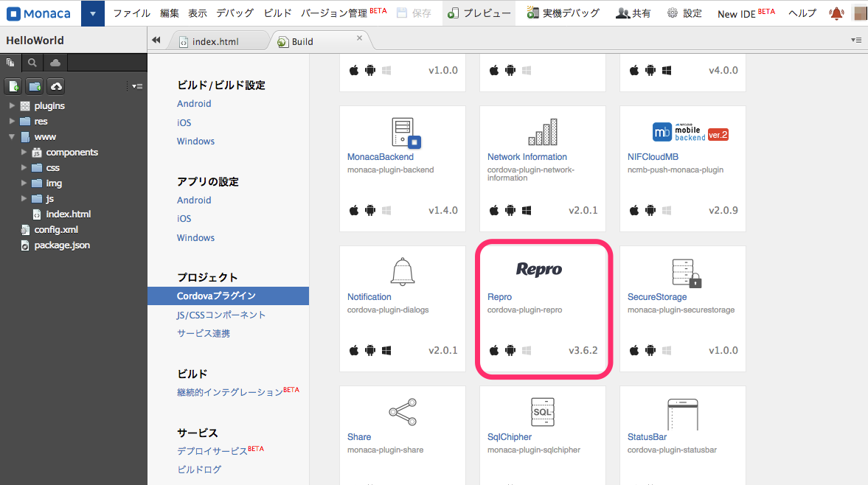This screenshot has width=868, height=485.
Task: Select Cordovaプラグイン in the project menu
Action: point(228,296)
